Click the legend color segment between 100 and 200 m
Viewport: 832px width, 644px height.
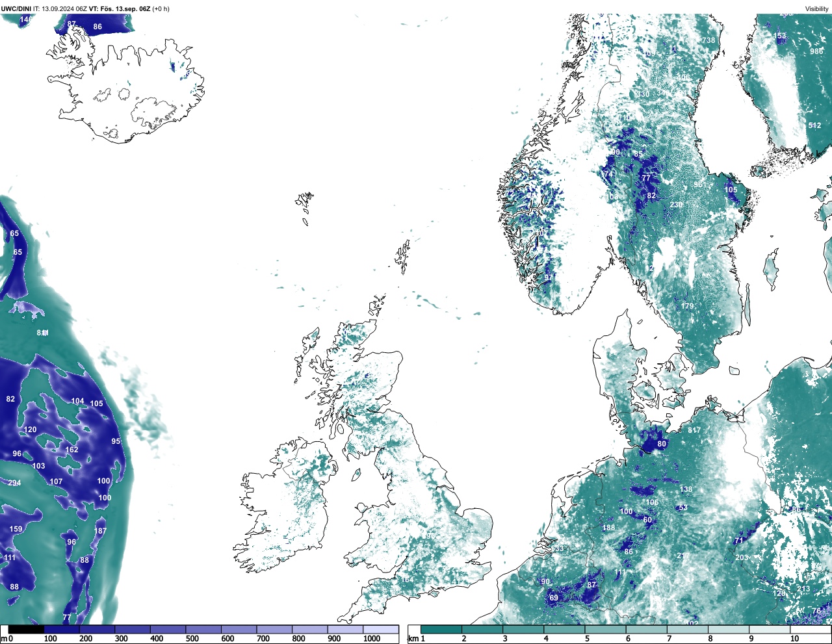point(62,629)
